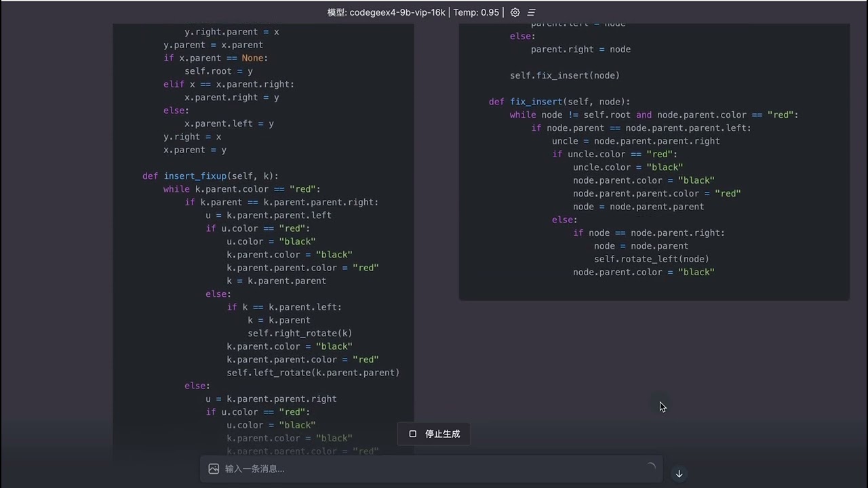This screenshot has width=868, height=488.
Task: Click the image upload icon in message box
Action: pos(214,468)
